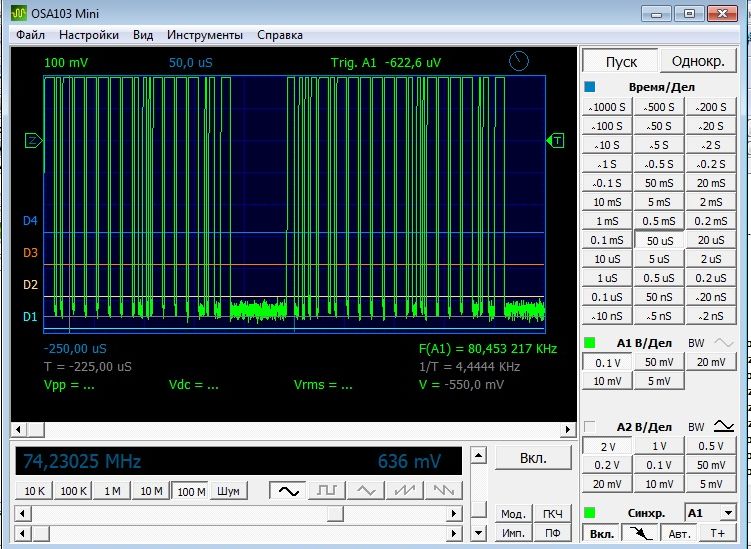Image resolution: width=751 pixels, height=549 pixels.
Task: Set time base to 0.1 mS
Action: coord(607,240)
